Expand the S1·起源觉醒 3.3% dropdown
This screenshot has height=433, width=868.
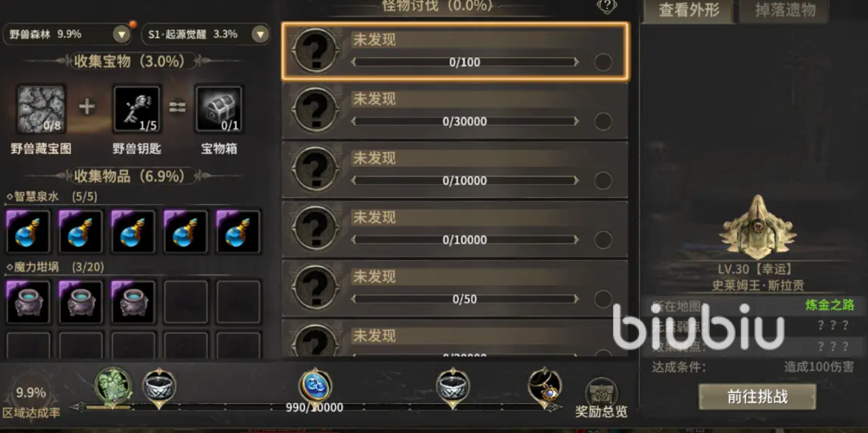[260, 34]
